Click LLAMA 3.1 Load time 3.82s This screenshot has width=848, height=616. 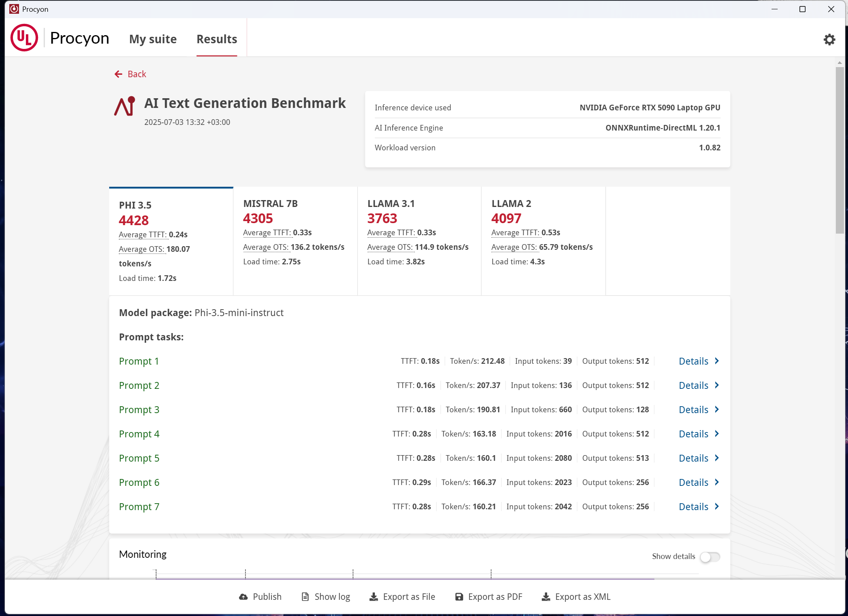click(x=396, y=262)
